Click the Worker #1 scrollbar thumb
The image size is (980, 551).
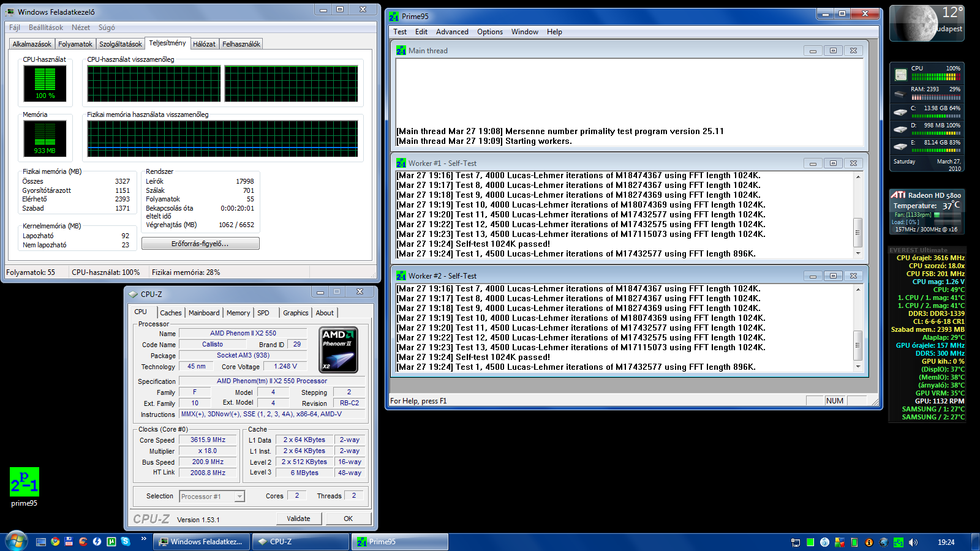tap(858, 232)
